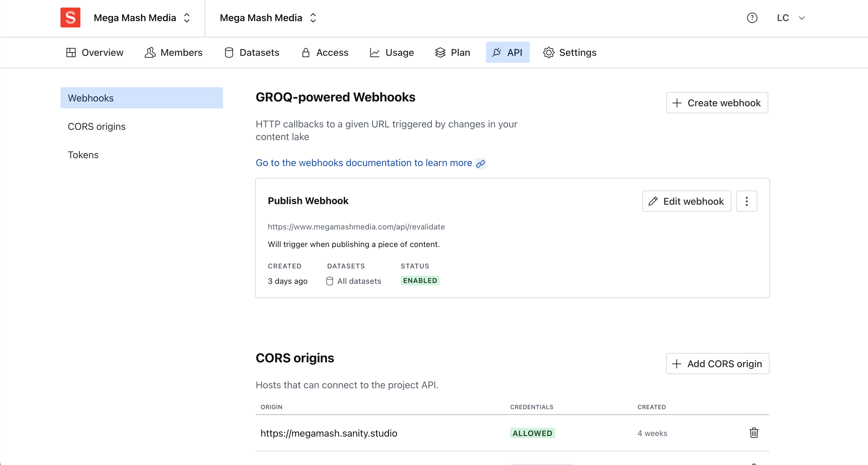868x465 pixels.
Task: Switch to the Members tab
Action: coord(173,53)
